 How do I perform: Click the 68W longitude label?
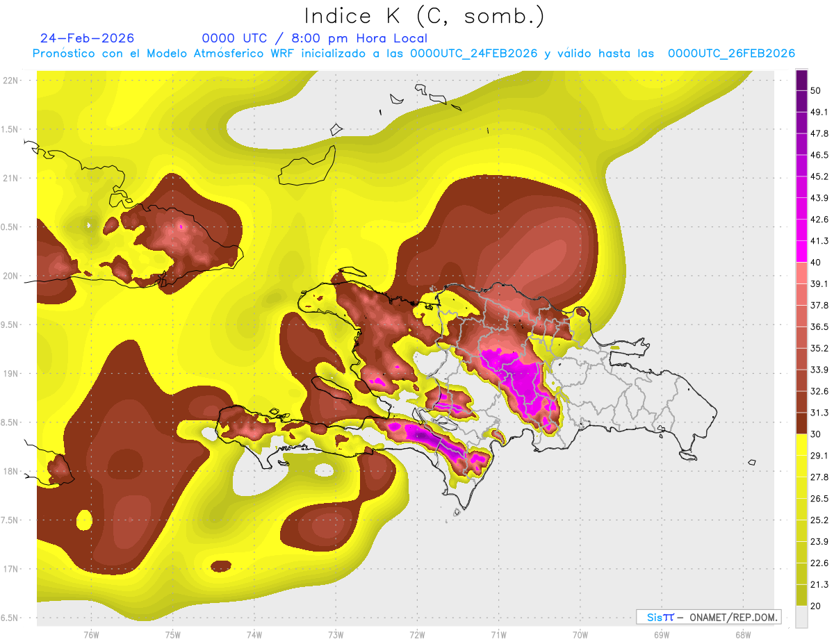[743, 634]
